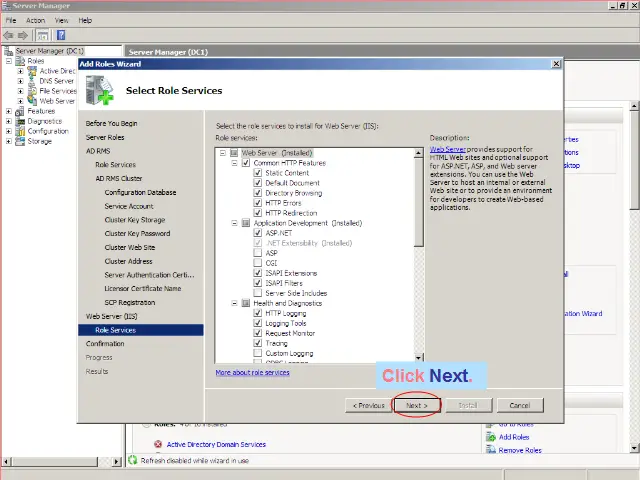The image size is (640, 480).
Task: Toggle the HTTP Redirection checkbox
Action: tap(258, 213)
